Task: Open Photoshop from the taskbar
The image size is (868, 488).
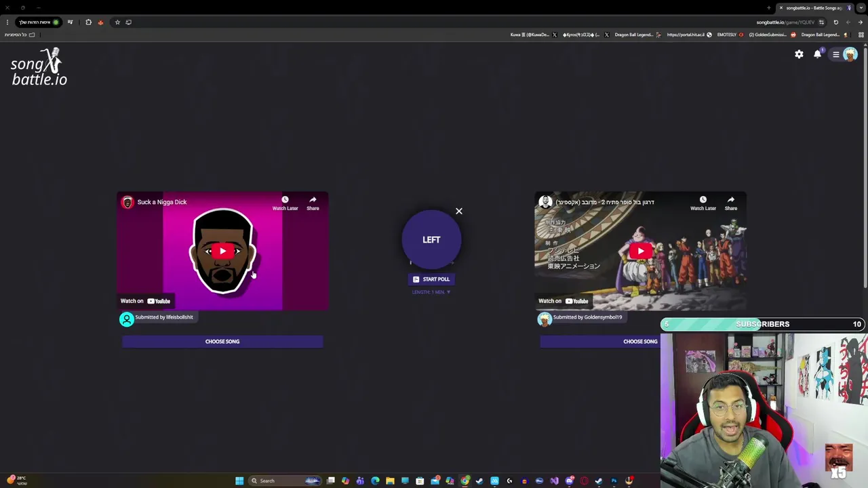Action: tap(614, 481)
